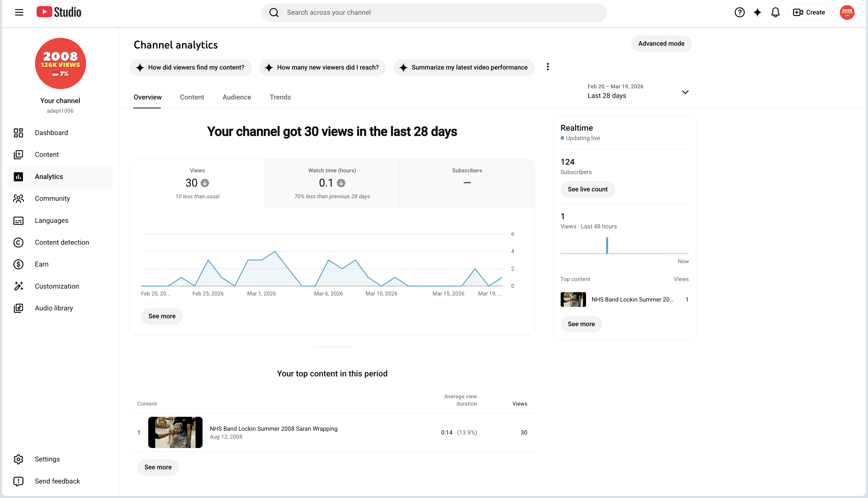
Task: Click the Advanced mode button
Action: coord(661,44)
